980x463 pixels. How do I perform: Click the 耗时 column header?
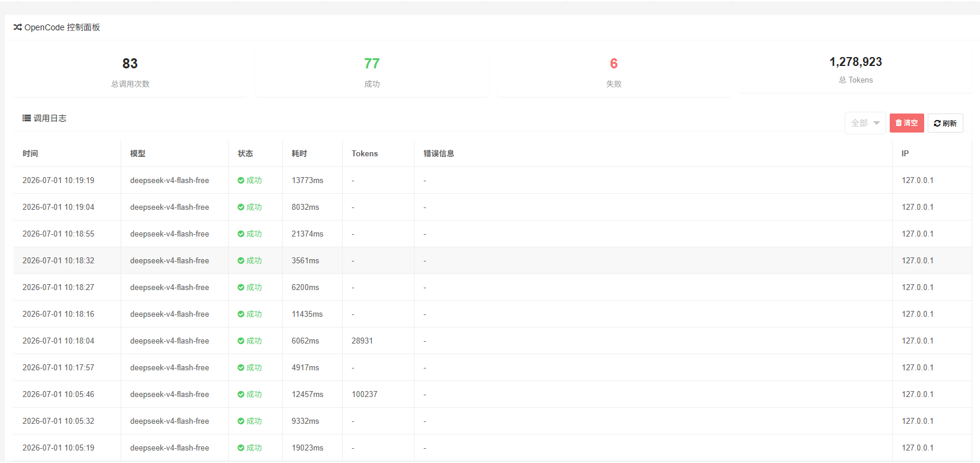coord(299,153)
